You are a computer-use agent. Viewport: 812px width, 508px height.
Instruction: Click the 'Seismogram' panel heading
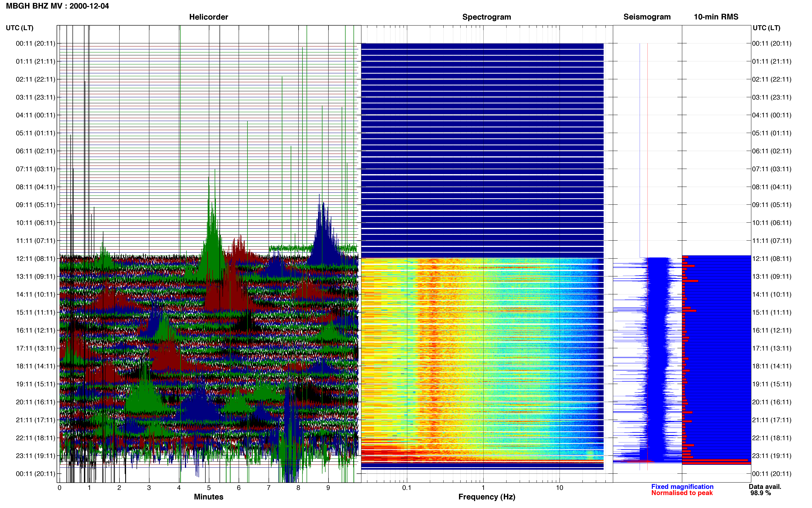(647, 17)
